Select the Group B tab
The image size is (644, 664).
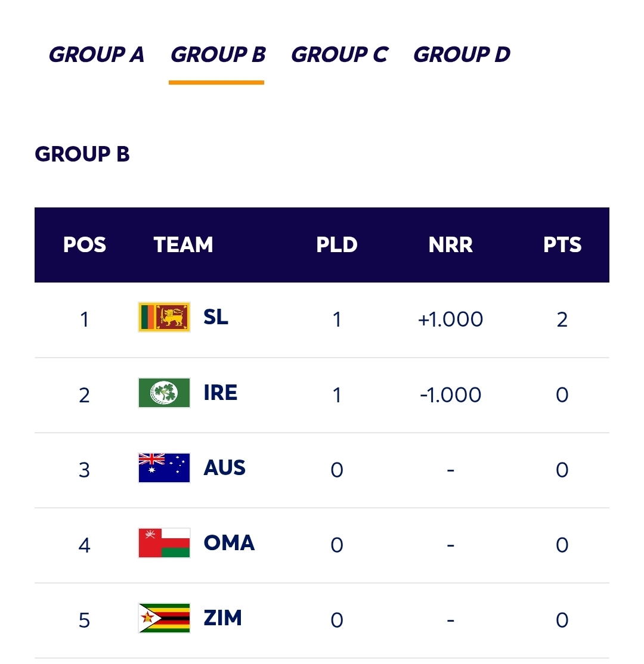pyautogui.click(x=218, y=55)
